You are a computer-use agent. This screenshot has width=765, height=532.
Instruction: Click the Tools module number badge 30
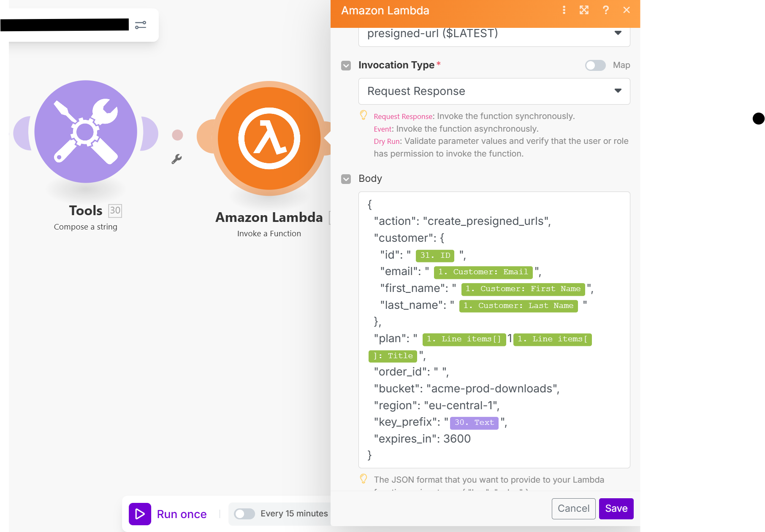pyautogui.click(x=115, y=211)
